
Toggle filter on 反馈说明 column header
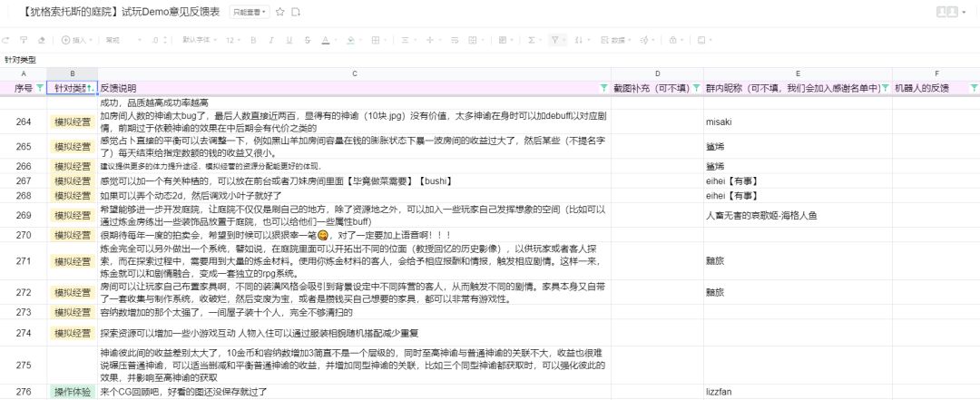click(603, 88)
